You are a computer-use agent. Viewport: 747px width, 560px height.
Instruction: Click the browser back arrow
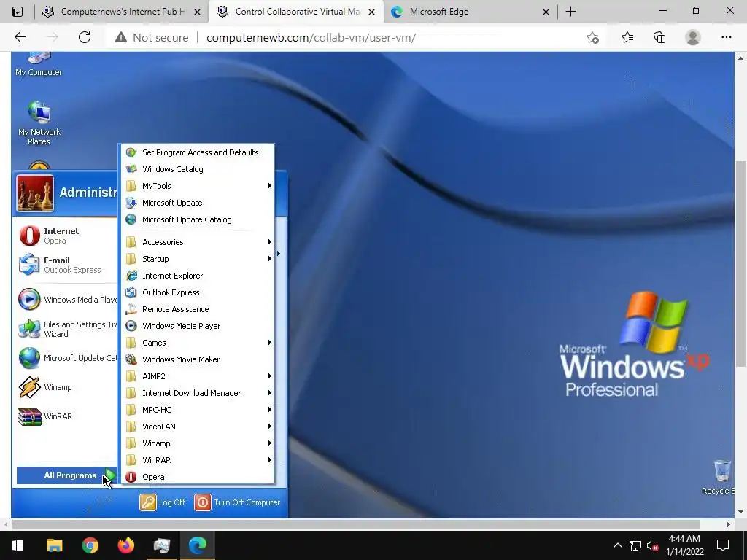20,37
